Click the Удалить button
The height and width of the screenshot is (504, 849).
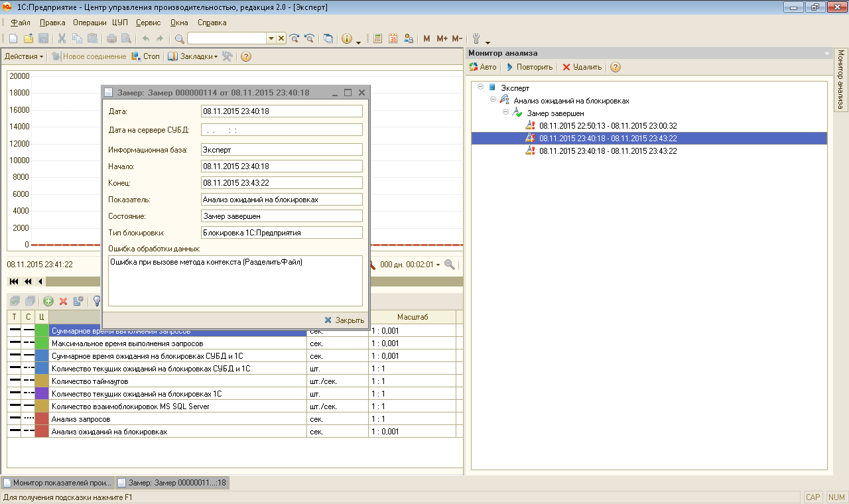tap(582, 67)
